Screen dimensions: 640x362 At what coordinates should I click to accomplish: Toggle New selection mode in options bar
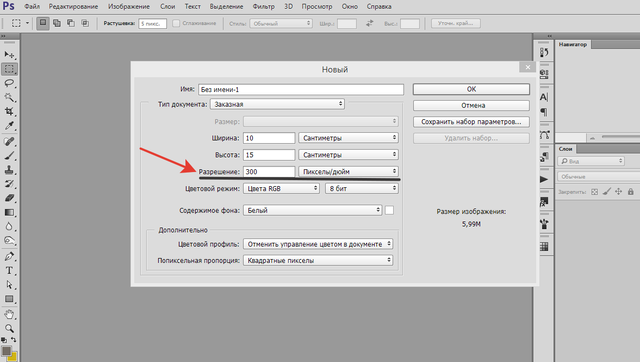pos(43,23)
